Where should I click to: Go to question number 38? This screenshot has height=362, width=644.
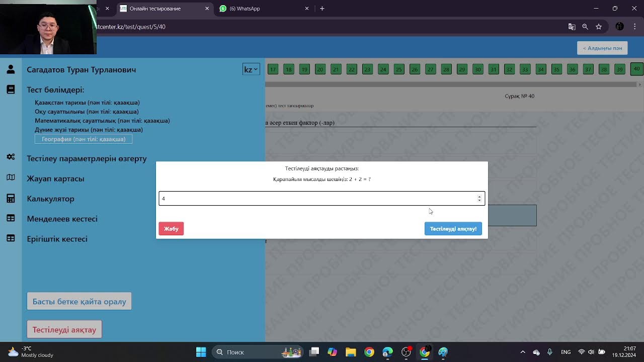604,69
